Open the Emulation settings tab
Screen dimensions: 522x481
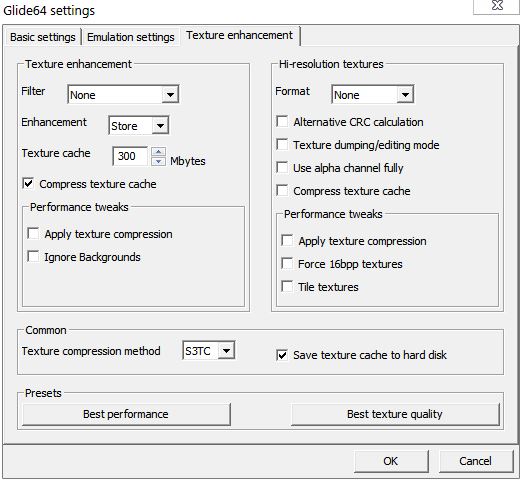point(130,37)
